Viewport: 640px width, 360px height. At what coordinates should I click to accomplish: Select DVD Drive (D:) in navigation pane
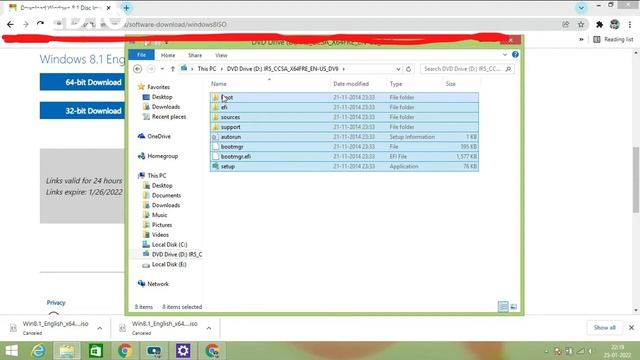click(x=172, y=254)
